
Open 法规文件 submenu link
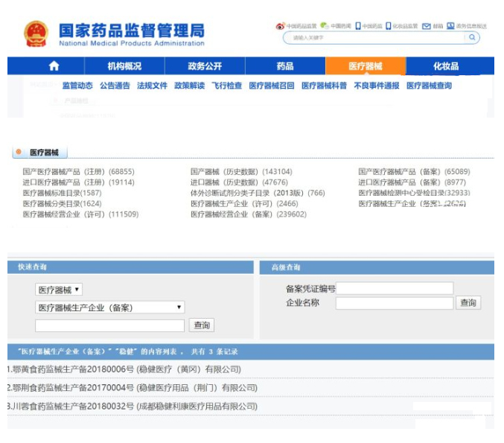(x=152, y=86)
